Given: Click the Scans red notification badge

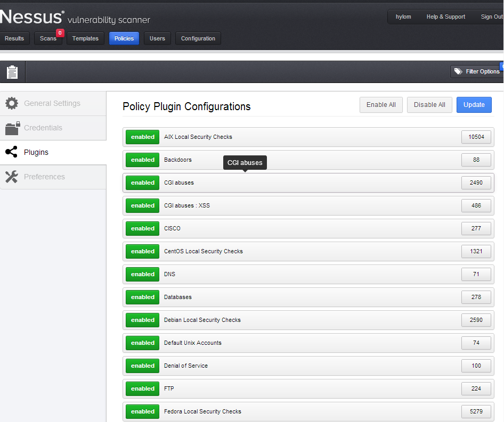Looking at the screenshot, I should coord(60,33).
